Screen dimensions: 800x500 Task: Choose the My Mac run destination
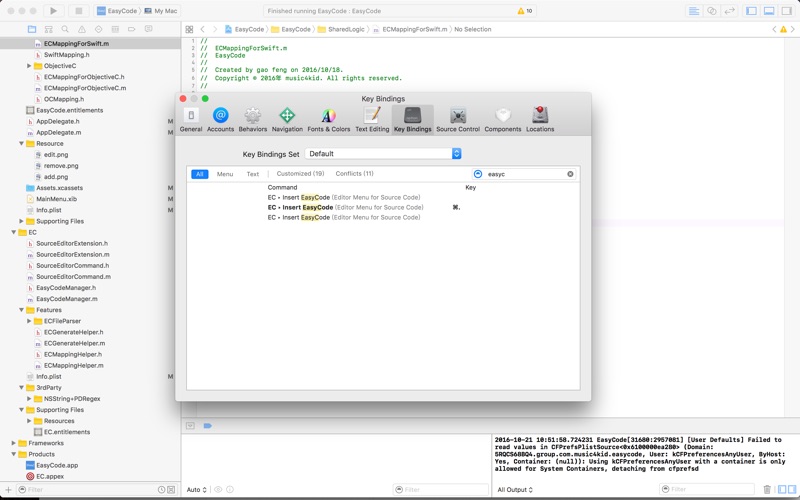point(161,11)
